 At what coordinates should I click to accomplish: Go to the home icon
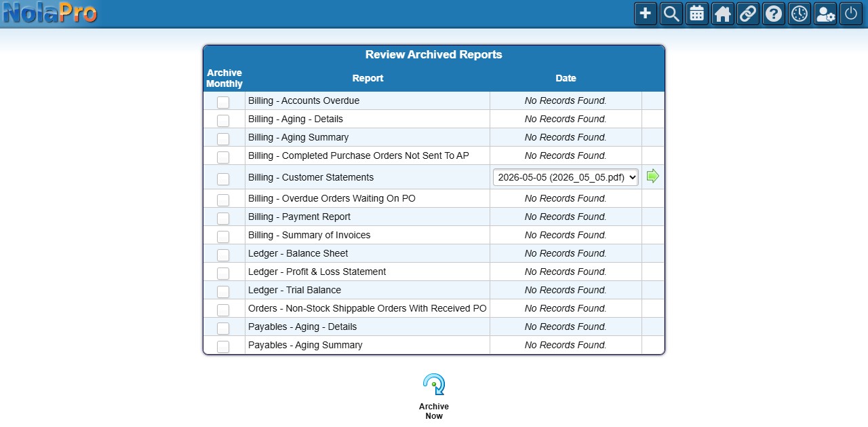point(723,14)
